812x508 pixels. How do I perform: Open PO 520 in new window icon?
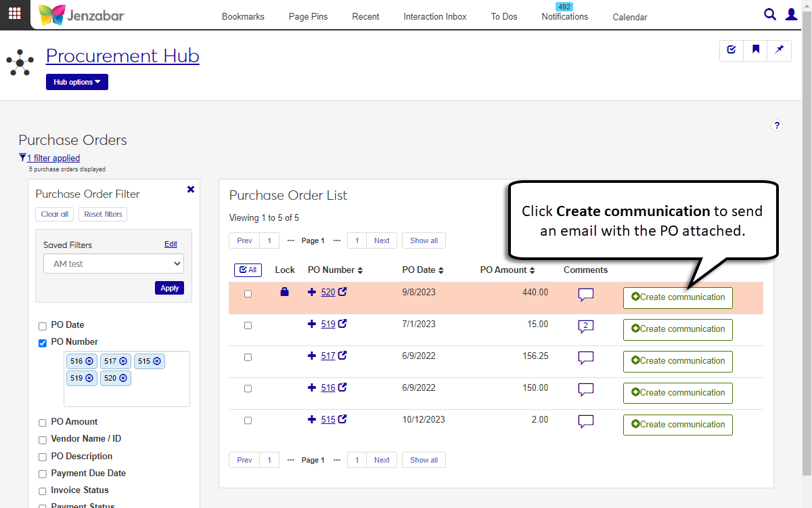pos(343,292)
